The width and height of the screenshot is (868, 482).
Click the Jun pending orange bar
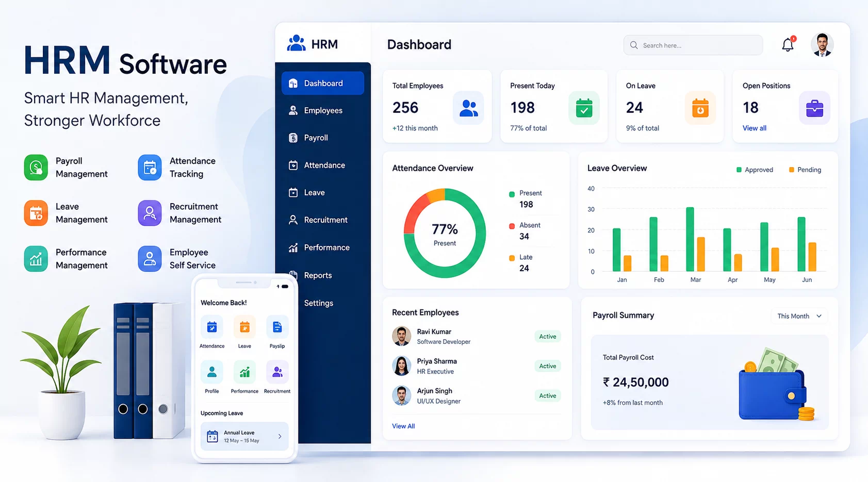coord(812,257)
